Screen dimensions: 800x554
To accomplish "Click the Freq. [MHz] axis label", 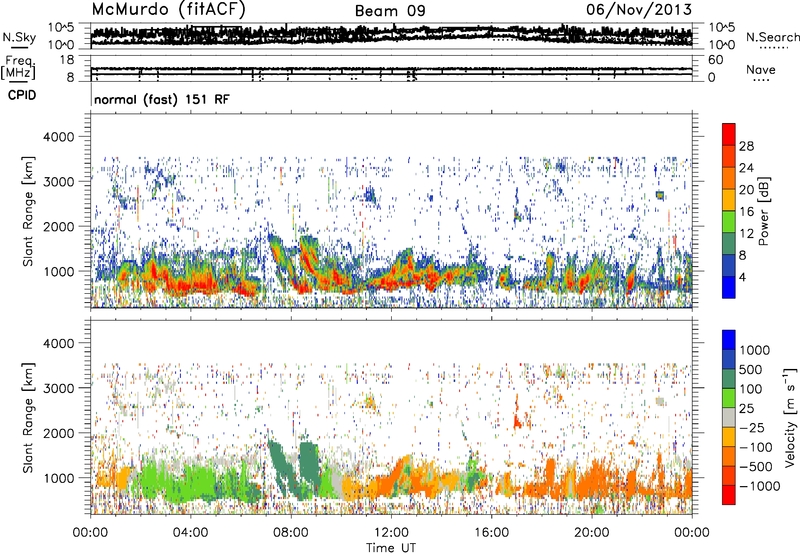I will coord(18,67).
